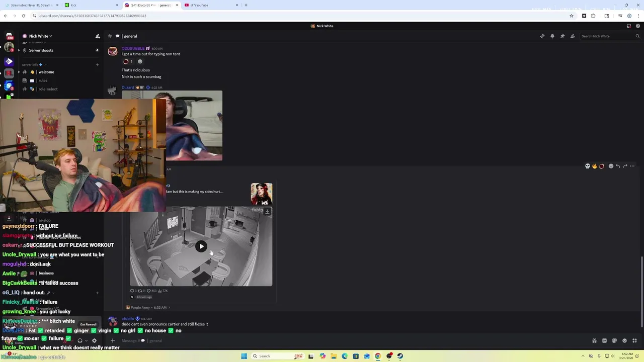
Task: React with fire emoji on hovered message
Action: 594,166
